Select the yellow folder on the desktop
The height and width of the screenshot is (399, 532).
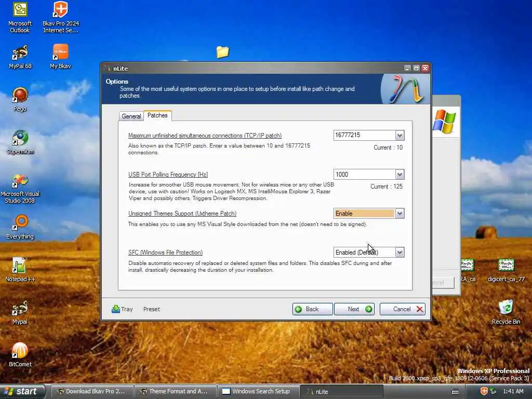pos(222,52)
